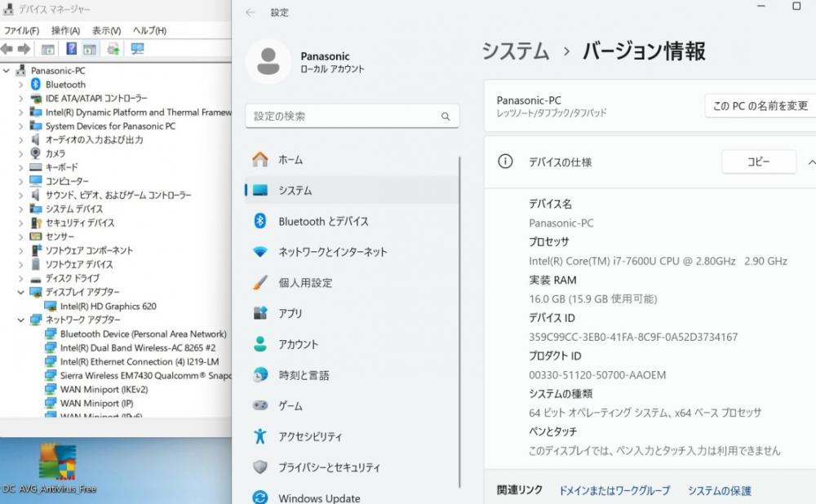Go back with the Settings back arrow
Viewport: 816px width, 504px height.
pos(251,12)
